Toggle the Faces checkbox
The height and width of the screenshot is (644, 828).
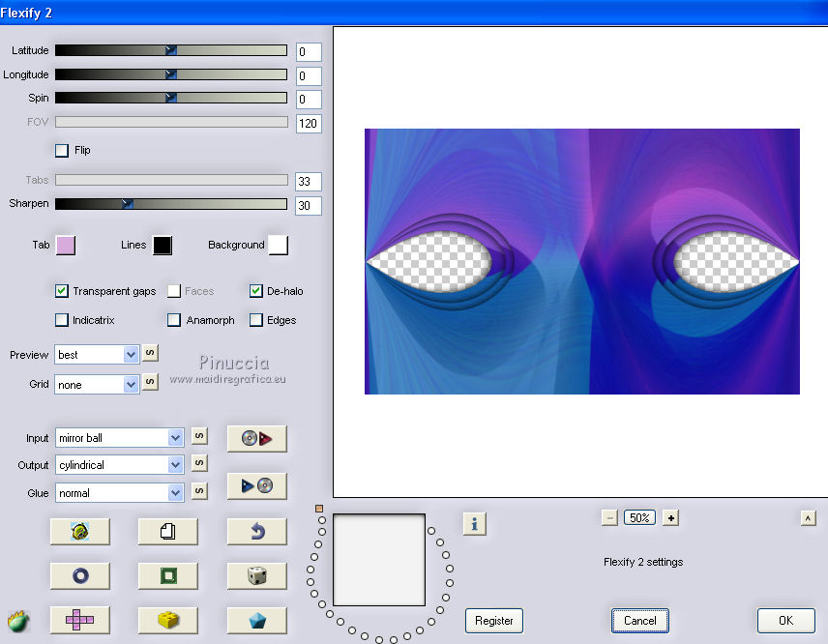pyautogui.click(x=174, y=291)
